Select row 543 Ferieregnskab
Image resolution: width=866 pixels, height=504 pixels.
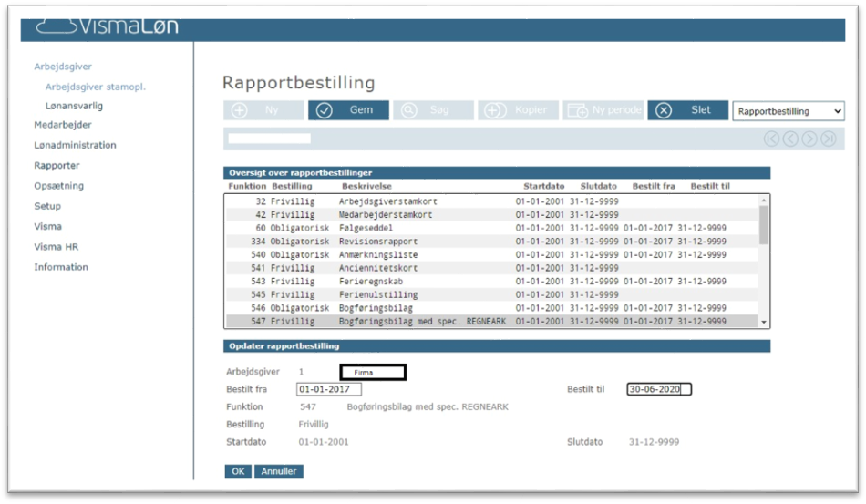pos(491,281)
